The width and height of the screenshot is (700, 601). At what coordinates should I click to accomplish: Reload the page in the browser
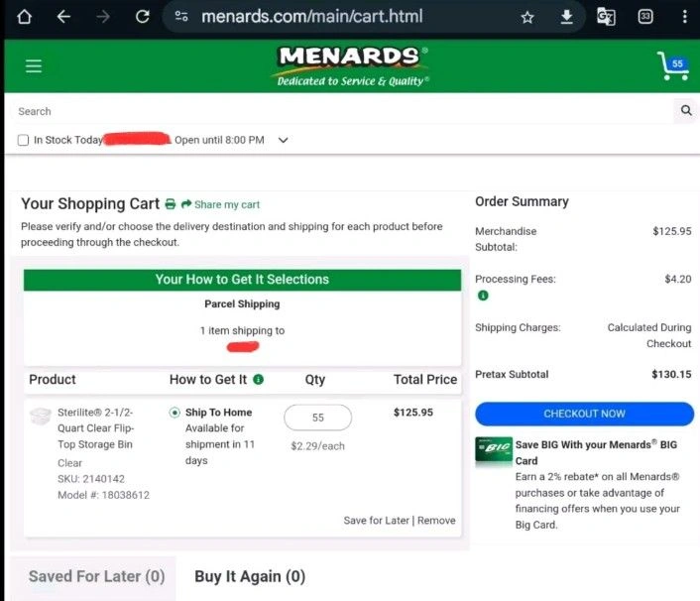pos(142,17)
